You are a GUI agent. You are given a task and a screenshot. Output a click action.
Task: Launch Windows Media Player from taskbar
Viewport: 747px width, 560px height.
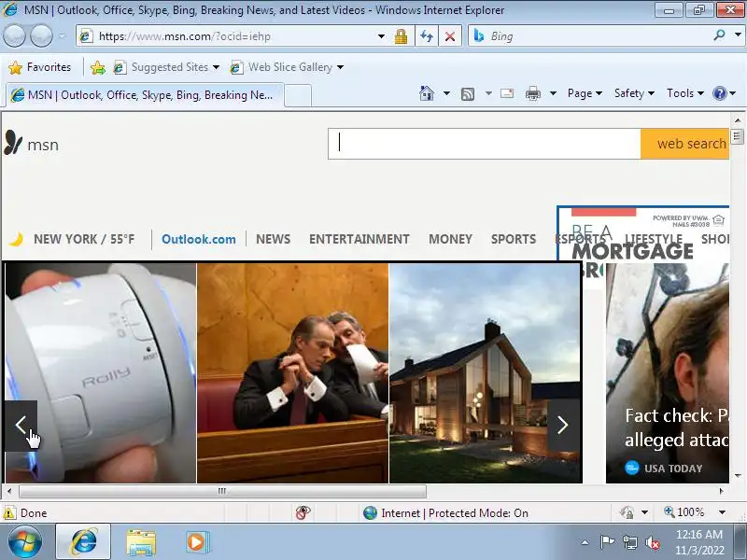click(197, 542)
